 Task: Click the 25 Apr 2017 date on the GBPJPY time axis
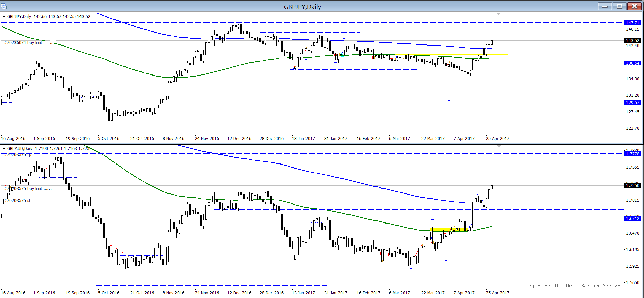point(497,139)
